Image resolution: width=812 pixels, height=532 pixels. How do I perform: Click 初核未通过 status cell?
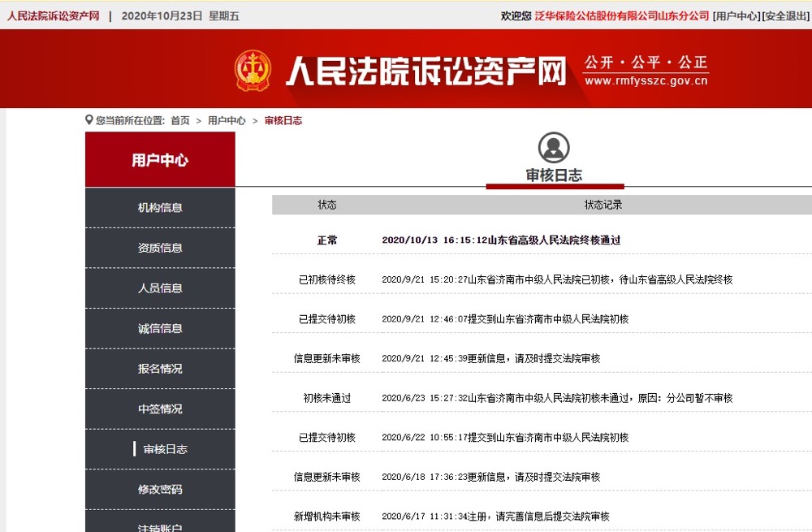tap(327, 398)
